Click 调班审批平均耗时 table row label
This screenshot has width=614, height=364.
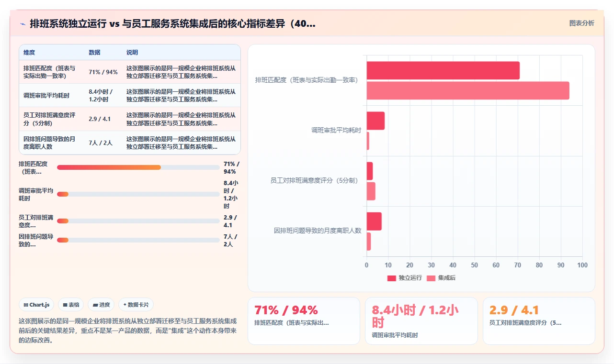46,96
